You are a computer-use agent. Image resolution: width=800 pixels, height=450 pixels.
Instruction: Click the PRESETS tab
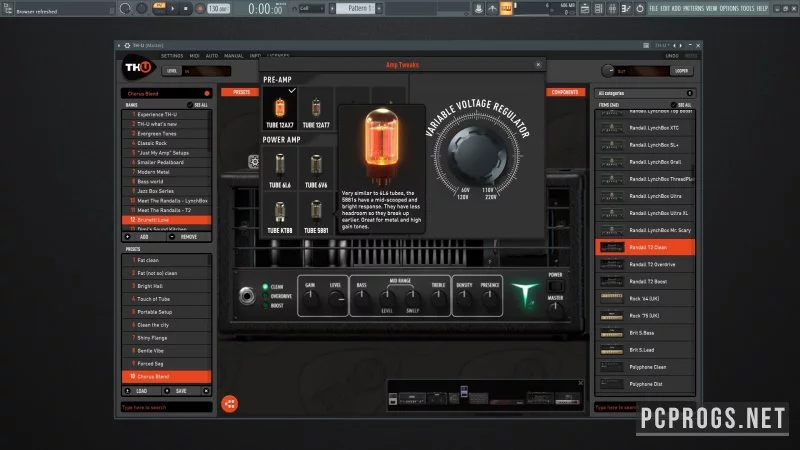pyautogui.click(x=241, y=92)
